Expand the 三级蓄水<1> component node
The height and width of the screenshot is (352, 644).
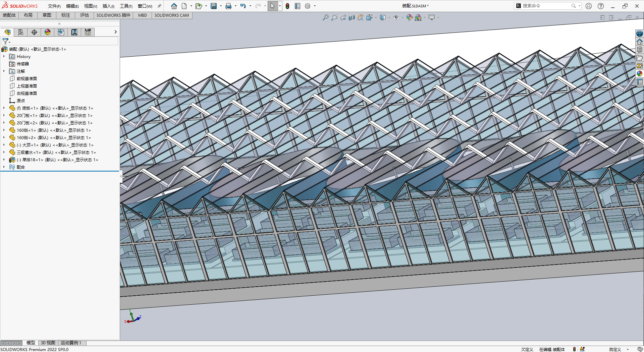pos(4,152)
